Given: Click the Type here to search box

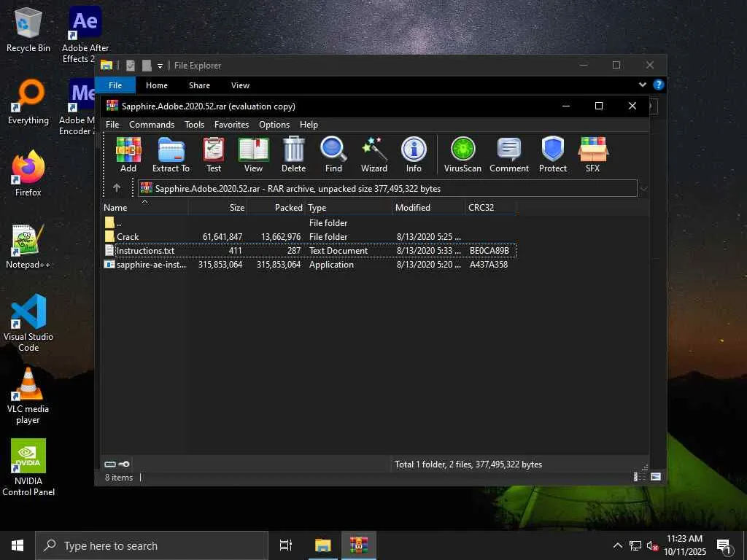Looking at the screenshot, I should 152,545.
